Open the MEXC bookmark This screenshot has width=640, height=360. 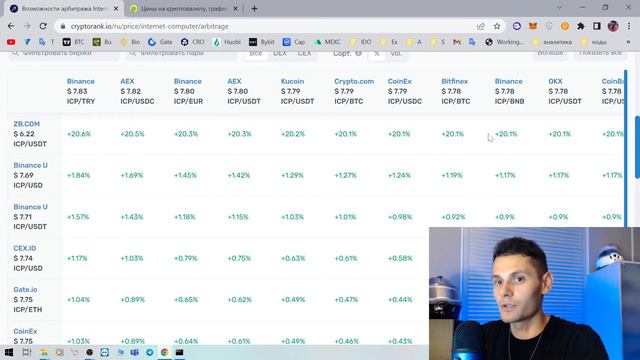pos(327,42)
